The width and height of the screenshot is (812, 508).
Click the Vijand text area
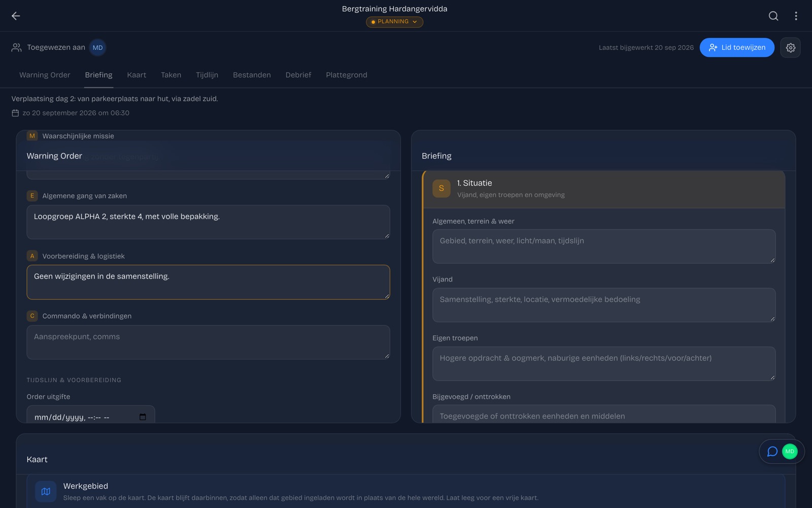point(604,305)
